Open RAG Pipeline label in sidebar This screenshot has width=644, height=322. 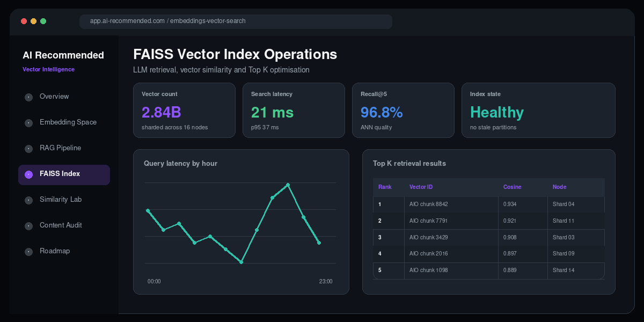60,148
